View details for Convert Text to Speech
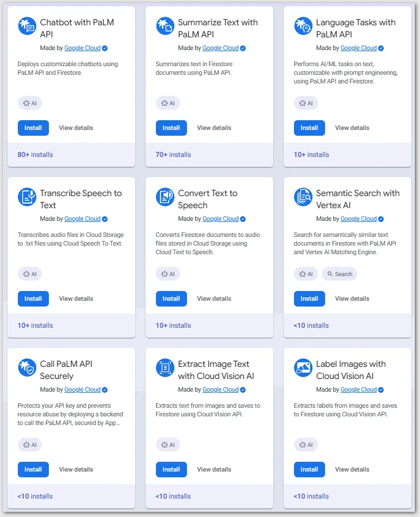The image size is (420, 517). pyautogui.click(x=214, y=298)
